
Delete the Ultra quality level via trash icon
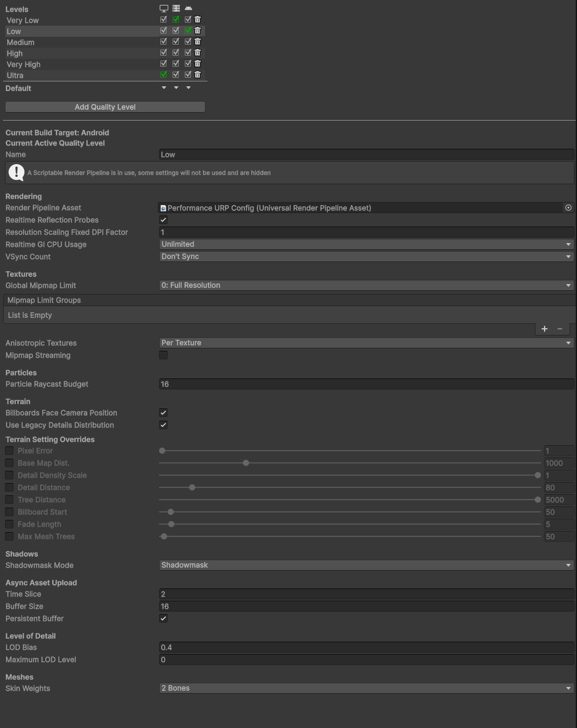point(197,74)
